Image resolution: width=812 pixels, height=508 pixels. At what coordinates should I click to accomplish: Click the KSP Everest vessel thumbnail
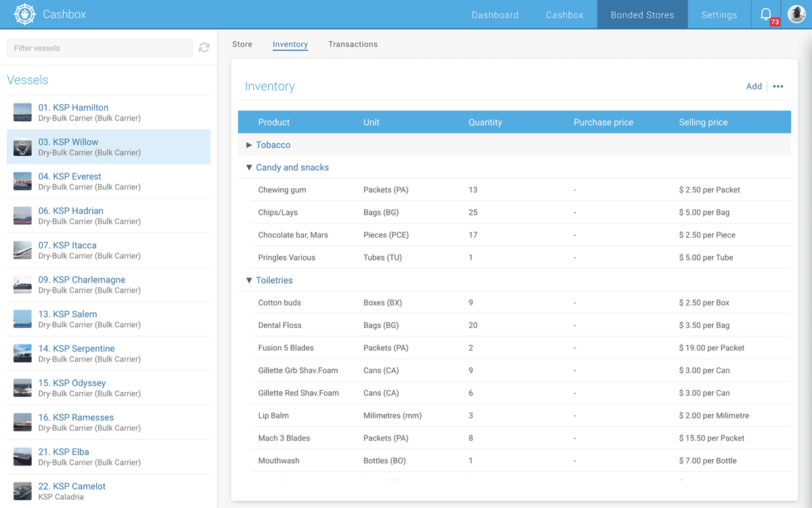click(x=22, y=182)
